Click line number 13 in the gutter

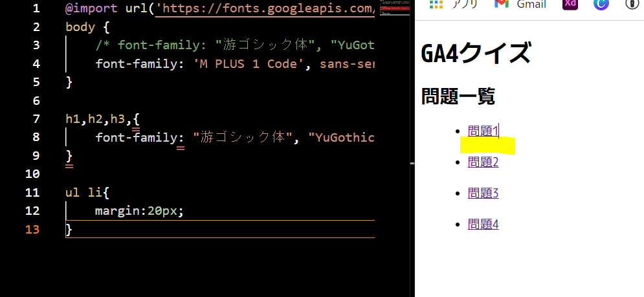[x=32, y=229]
